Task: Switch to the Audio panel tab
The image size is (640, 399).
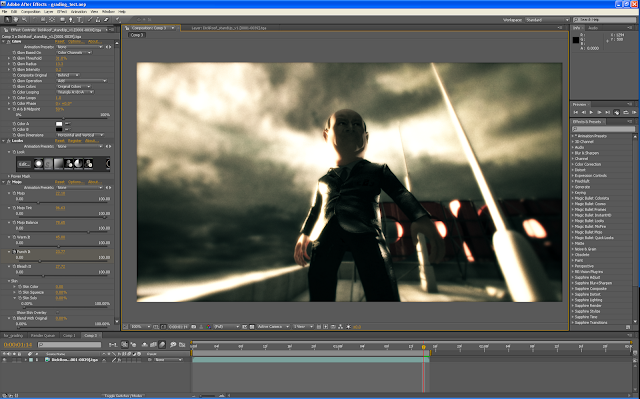Action: [x=593, y=28]
